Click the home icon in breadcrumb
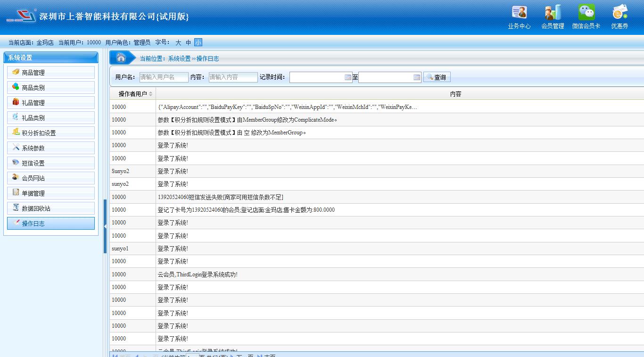The height and width of the screenshot is (357, 644). [121, 58]
